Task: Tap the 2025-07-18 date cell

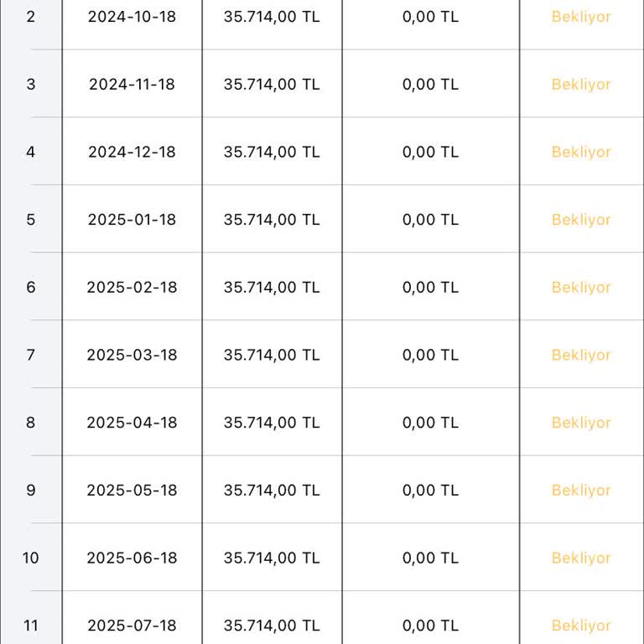Action: point(132,626)
